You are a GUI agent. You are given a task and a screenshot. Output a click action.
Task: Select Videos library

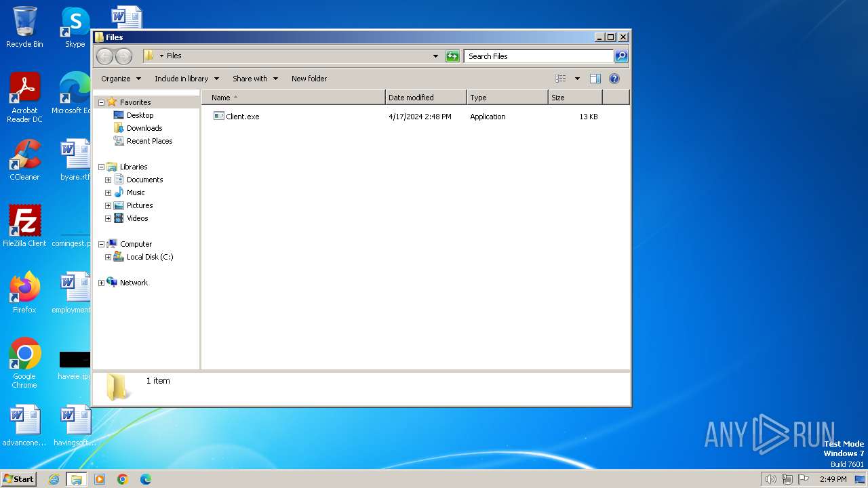pos(137,218)
